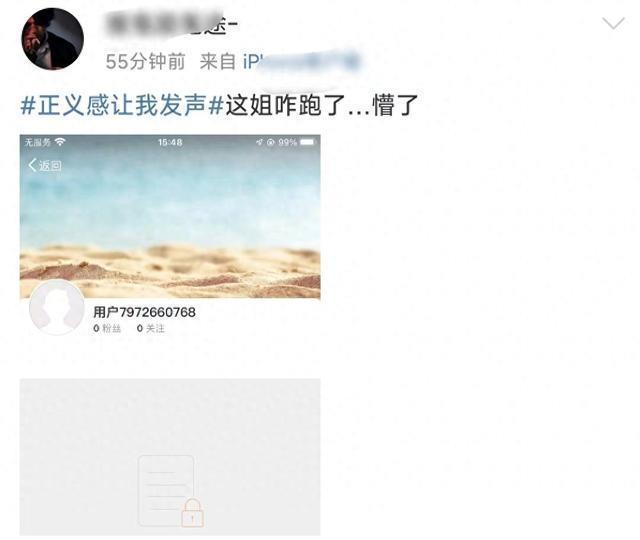Expand the post options chevron
The height and width of the screenshot is (540, 640).
point(613,23)
